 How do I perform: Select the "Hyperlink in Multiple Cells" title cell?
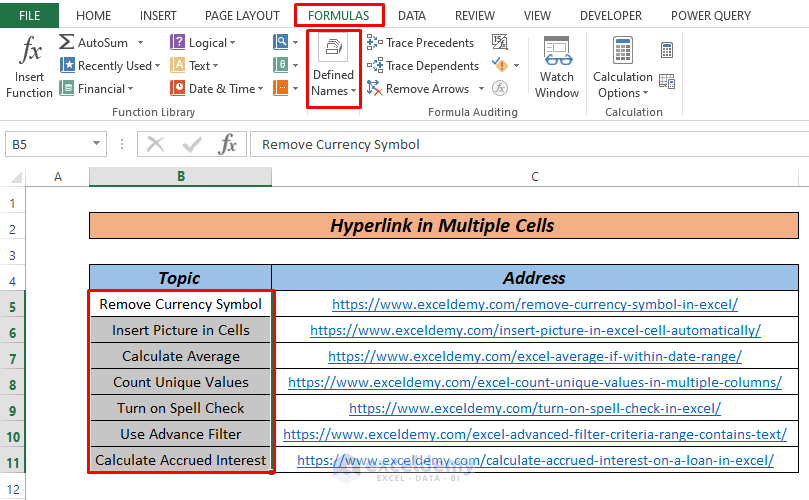click(444, 225)
